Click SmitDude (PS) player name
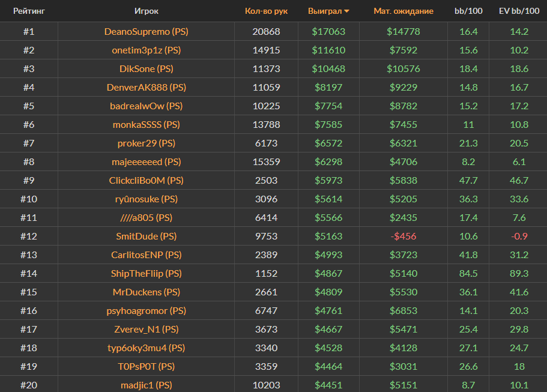 (x=147, y=236)
